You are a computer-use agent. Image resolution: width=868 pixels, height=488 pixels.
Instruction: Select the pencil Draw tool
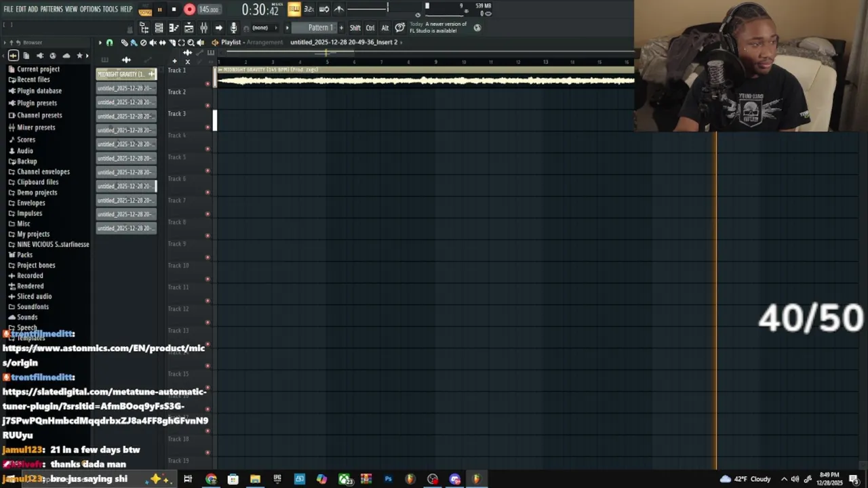click(124, 42)
